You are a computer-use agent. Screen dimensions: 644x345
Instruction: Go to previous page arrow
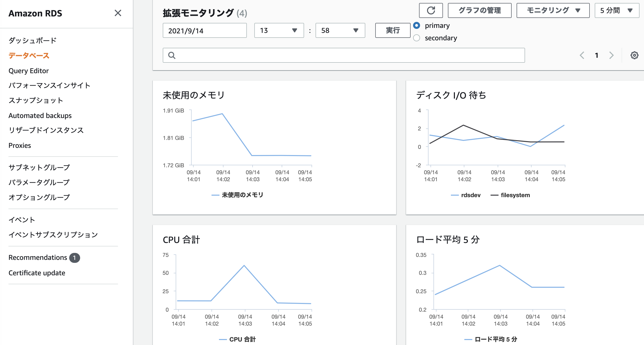[582, 55]
